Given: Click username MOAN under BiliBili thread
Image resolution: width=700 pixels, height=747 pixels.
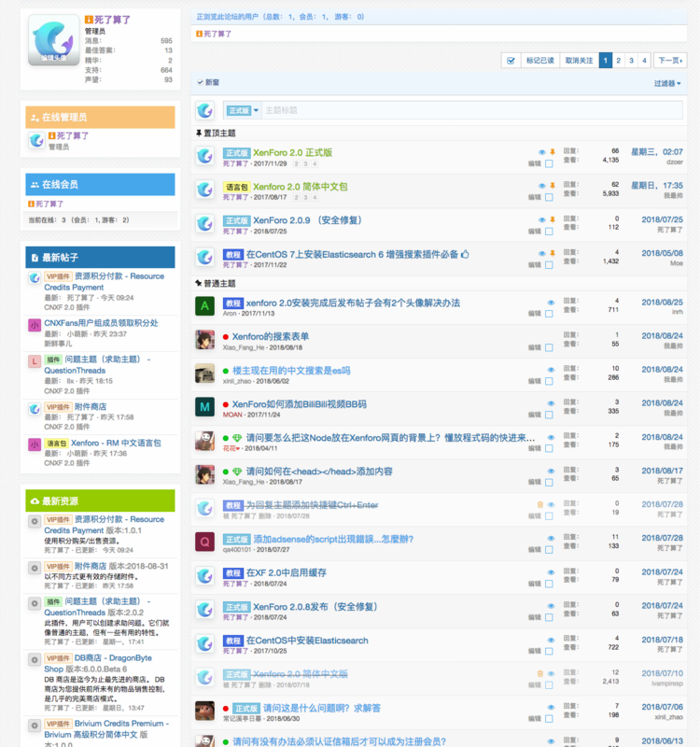Looking at the screenshot, I should click(232, 415).
